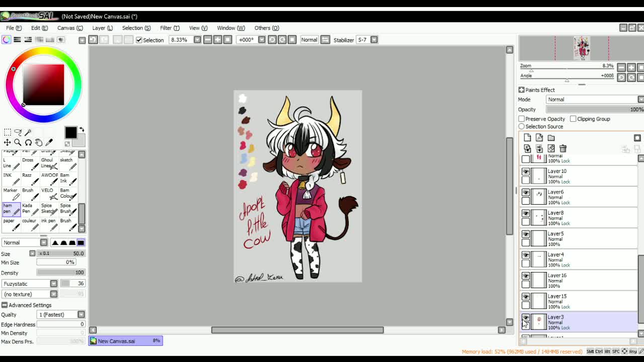Open the Stabilizer S-7 dropdown
The image size is (644, 362).
pyautogui.click(x=374, y=40)
